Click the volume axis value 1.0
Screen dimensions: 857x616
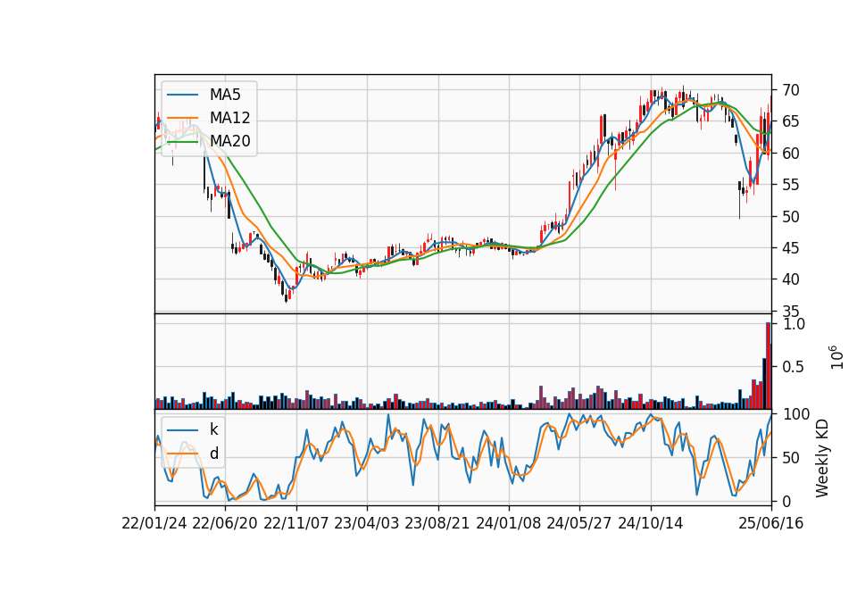click(x=795, y=324)
